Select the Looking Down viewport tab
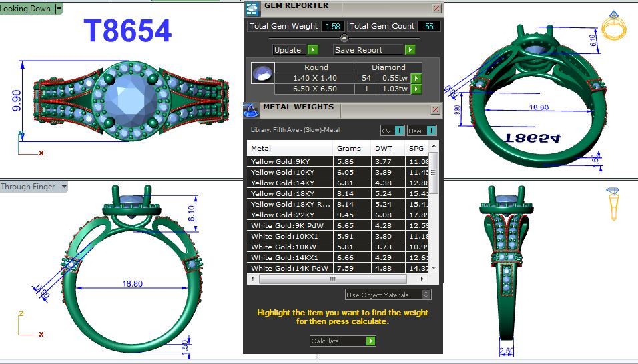 (x=27, y=9)
